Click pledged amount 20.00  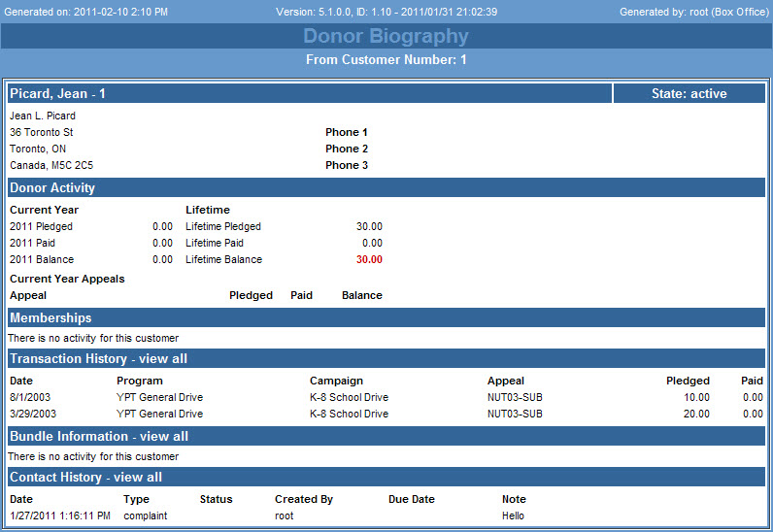(x=696, y=414)
